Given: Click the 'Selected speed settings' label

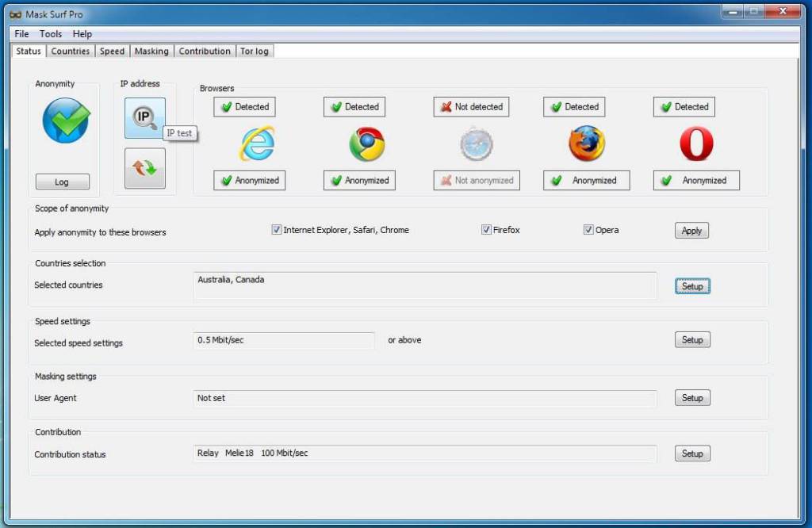Looking at the screenshot, I should pos(79,343).
